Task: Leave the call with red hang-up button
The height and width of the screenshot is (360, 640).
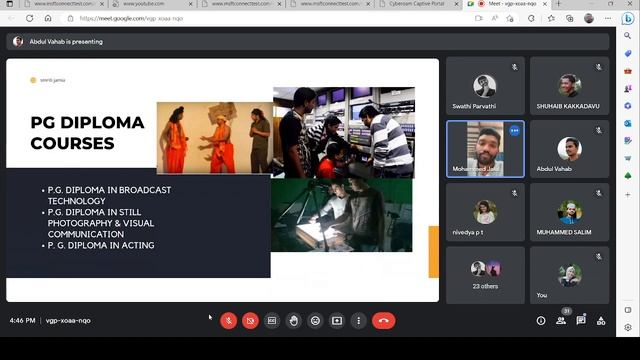Action: coord(383,321)
